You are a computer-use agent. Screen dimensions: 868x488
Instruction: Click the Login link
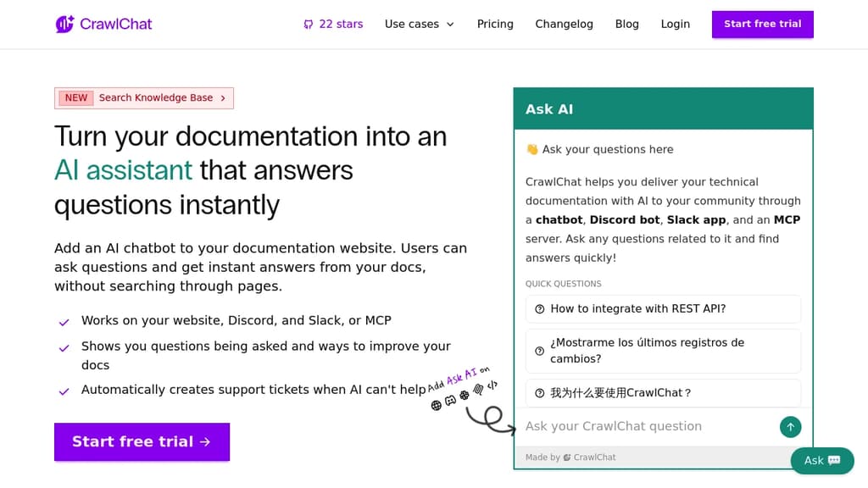[x=675, y=24]
